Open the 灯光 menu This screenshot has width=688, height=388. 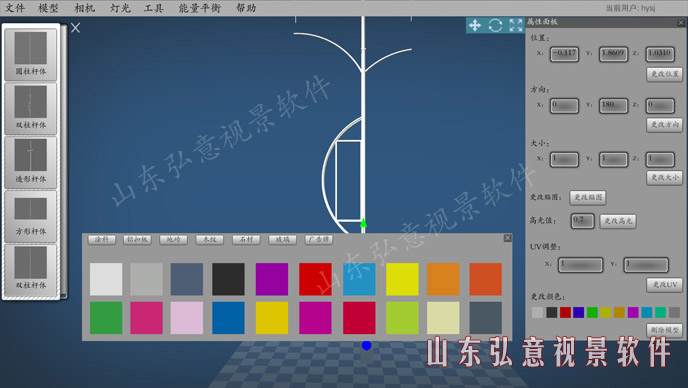tap(120, 8)
